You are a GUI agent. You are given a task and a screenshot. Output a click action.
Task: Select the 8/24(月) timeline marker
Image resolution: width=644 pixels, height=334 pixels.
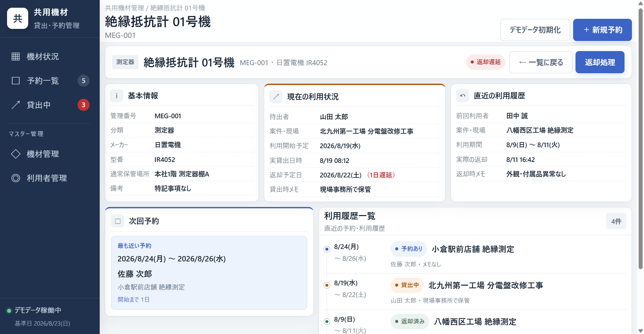327,249
